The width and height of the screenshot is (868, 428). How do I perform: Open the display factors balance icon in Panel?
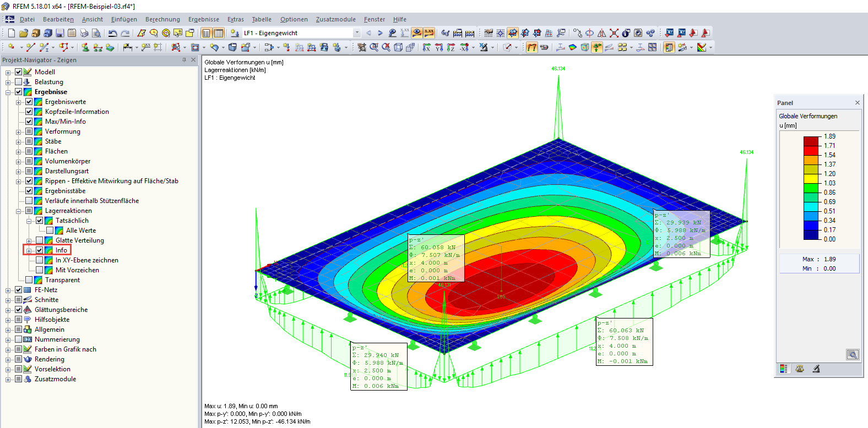click(800, 369)
